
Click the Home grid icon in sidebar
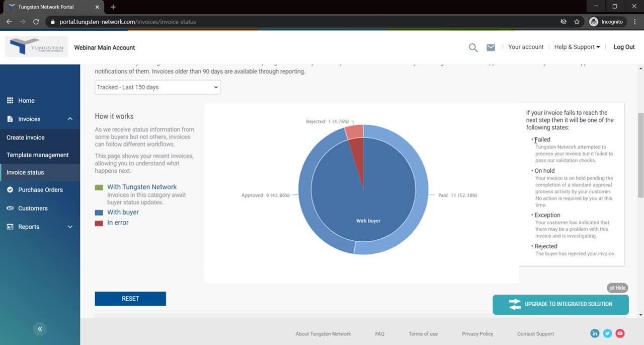tap(10, 101)
